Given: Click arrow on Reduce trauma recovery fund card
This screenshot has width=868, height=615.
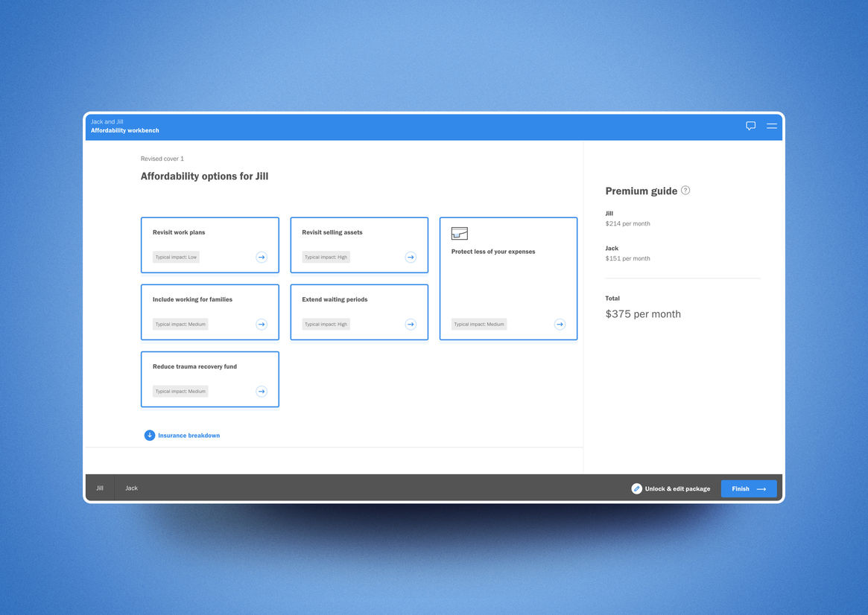Looking at the screenshot, I should (x=262, y=391).
